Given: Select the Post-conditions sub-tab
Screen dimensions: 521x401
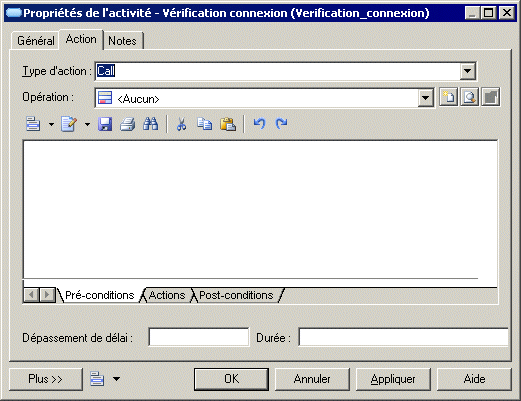Looking at the screenshot, I should pos(236,295).
